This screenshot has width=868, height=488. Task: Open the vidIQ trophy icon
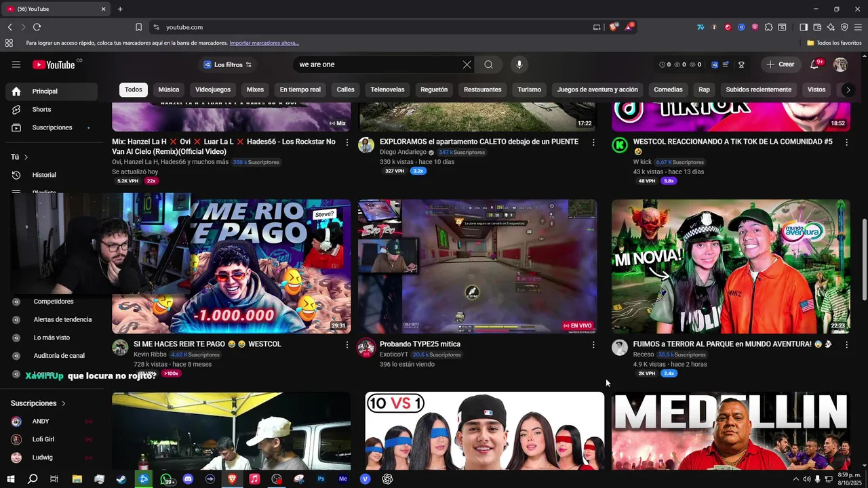tap(741, 64)
